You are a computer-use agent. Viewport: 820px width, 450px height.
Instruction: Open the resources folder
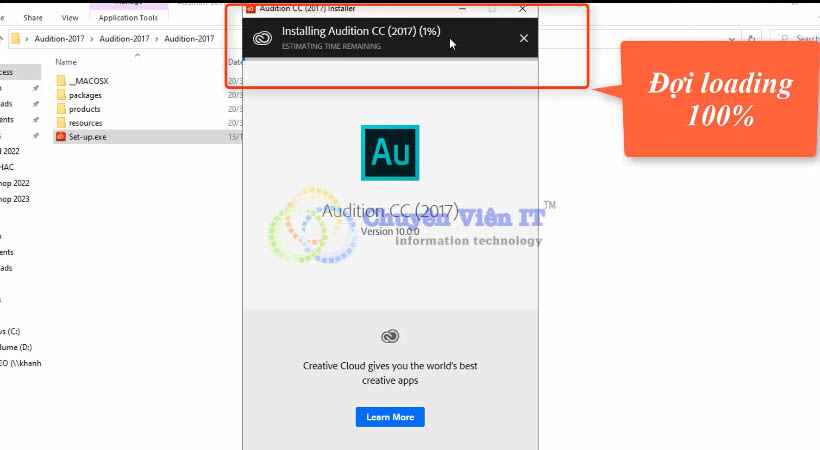[x=85, y=123]
